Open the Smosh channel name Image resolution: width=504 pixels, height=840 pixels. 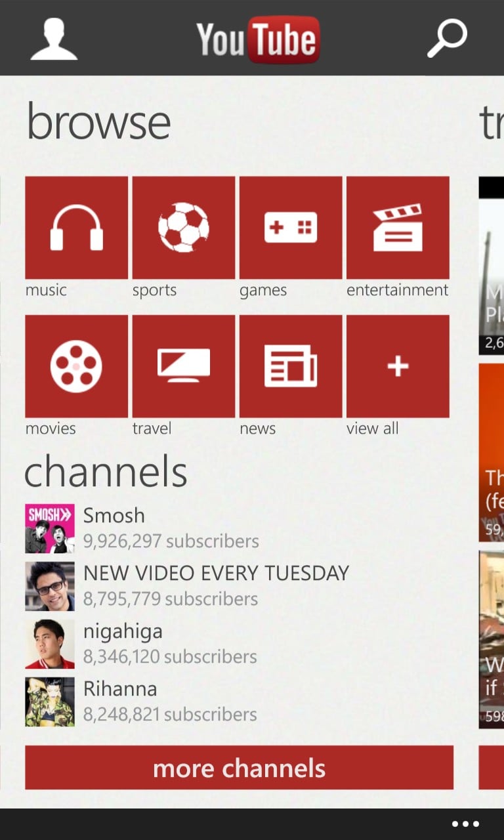tap(114, 516)
